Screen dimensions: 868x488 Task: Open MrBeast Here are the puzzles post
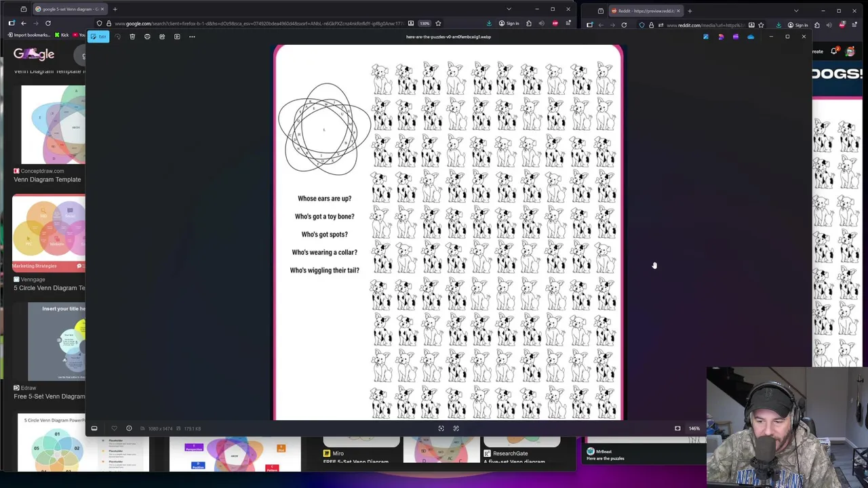(x=605, y=458)
